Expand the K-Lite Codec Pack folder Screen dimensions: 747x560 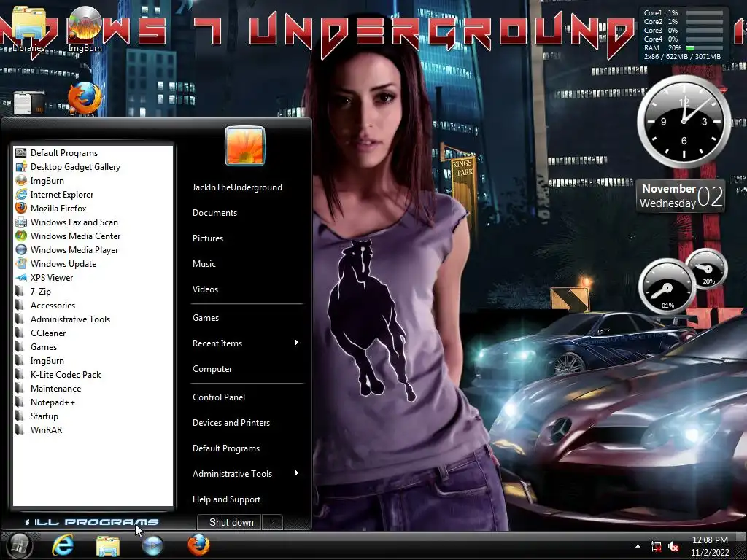[x=93, y=374]
